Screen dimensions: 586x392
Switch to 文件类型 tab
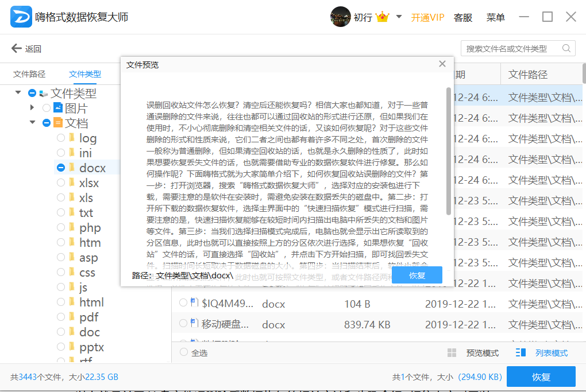85,74
